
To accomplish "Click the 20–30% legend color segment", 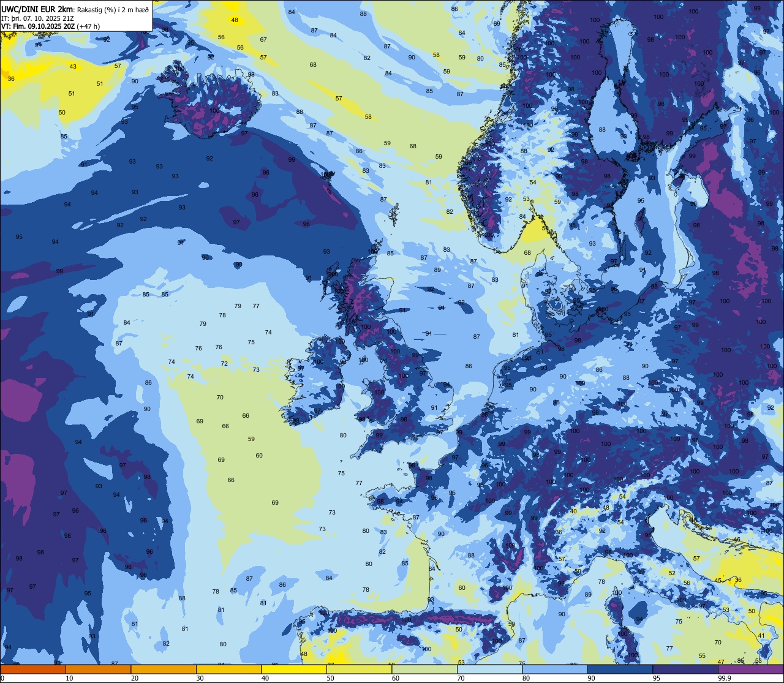I will tap(164, 670).
